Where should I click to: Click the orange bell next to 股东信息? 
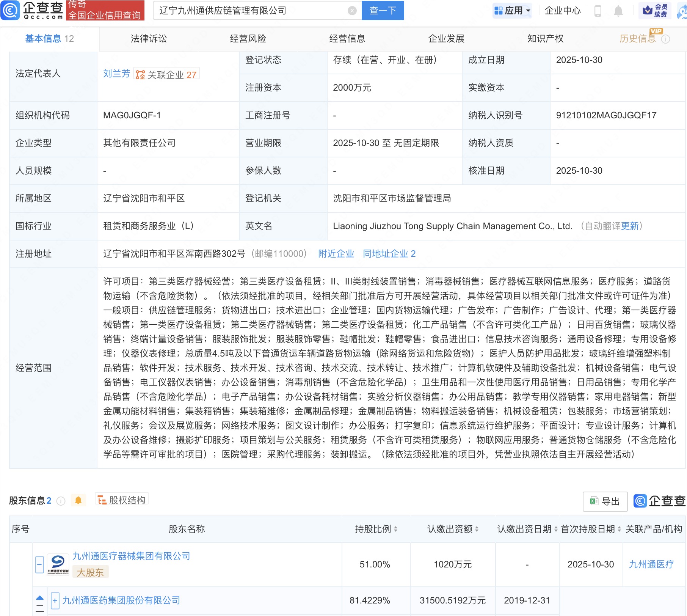(x=78, y=500)
